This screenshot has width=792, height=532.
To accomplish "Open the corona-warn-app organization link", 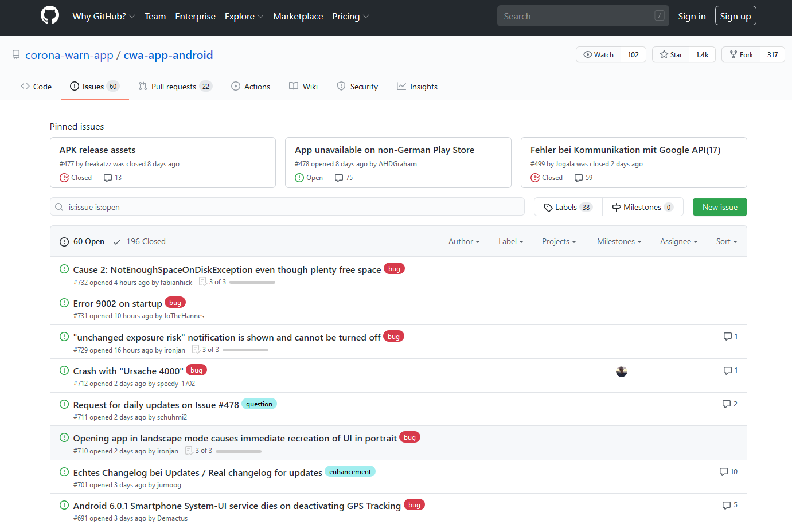I will (69, 55).
